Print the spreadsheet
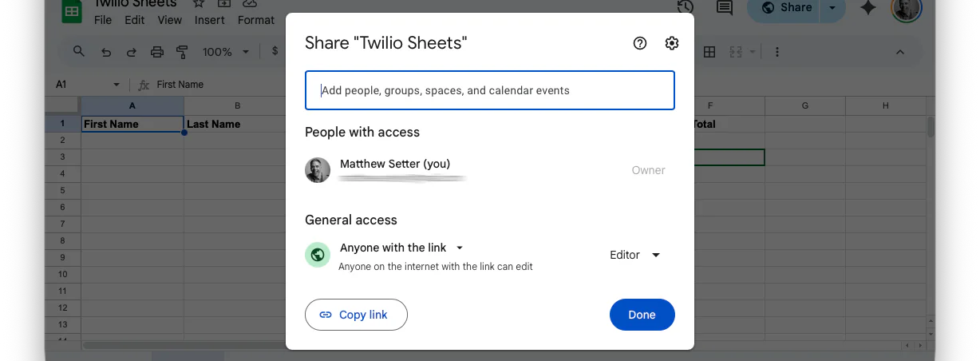980x361 pixels. pyautogui.click(x=157, y=52)
